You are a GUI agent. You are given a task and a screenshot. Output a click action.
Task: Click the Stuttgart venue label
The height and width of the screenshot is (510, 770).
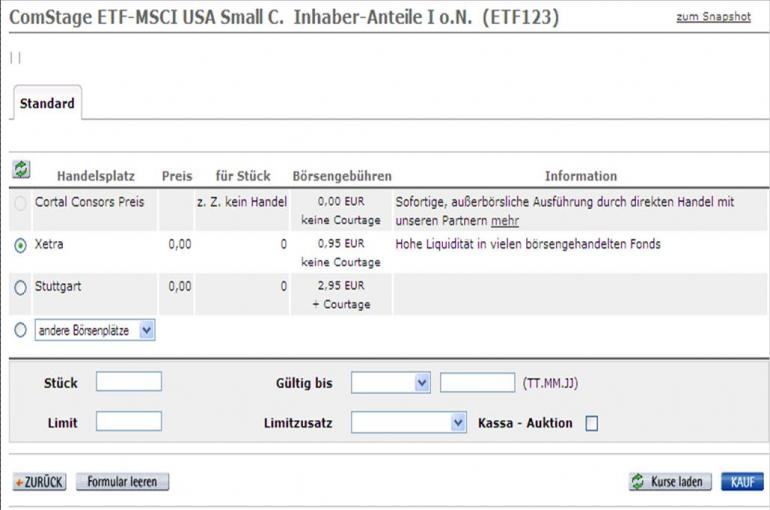pyautogui.click(x=58, y=286)
